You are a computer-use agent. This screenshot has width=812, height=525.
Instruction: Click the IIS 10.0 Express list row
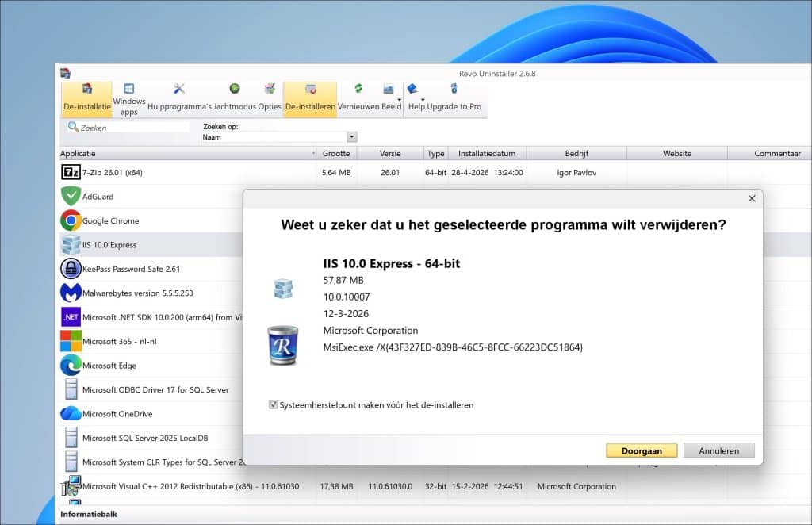tap(150, 245)
